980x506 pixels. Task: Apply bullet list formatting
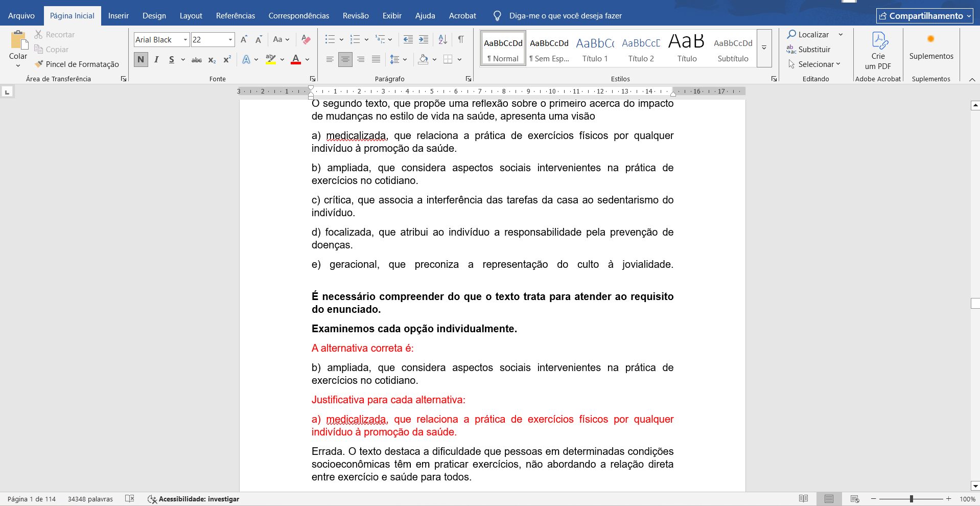(x=330, y=39)
